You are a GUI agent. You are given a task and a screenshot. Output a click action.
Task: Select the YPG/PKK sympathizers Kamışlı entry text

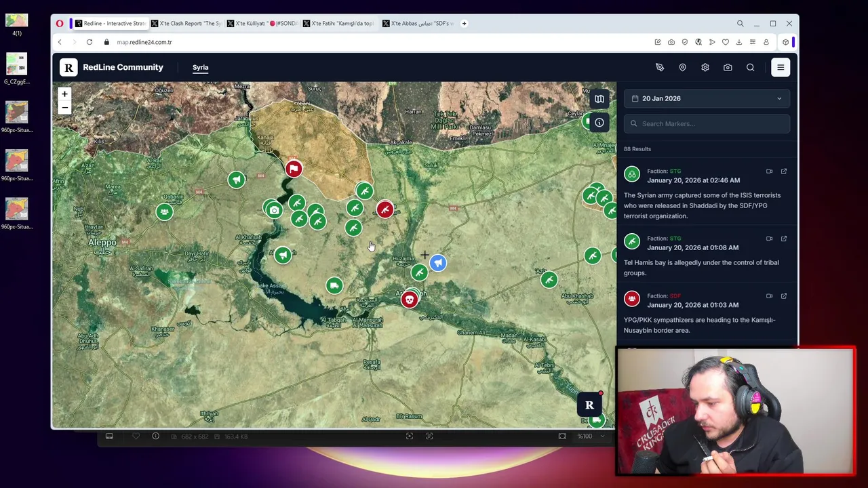[699, 325]
